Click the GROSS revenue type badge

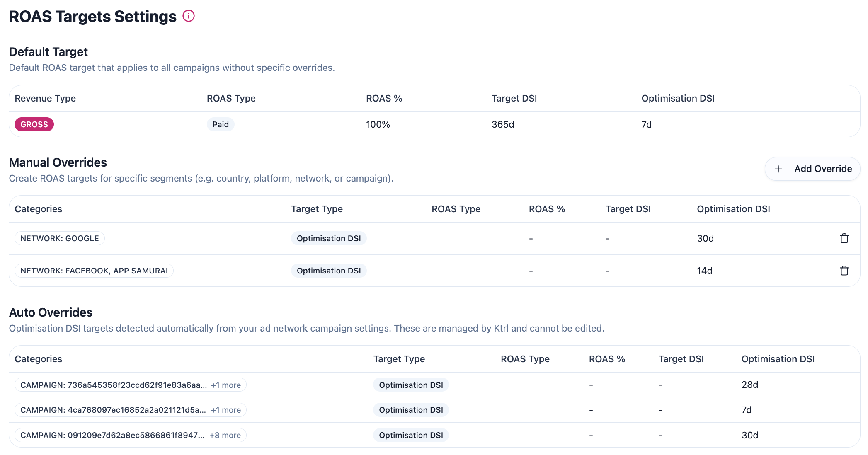point(34,124)
